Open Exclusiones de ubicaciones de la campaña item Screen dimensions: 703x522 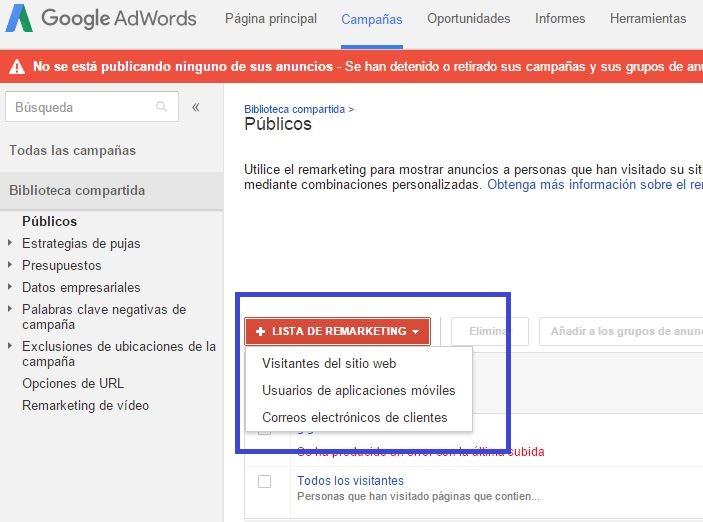pos(119,354)
